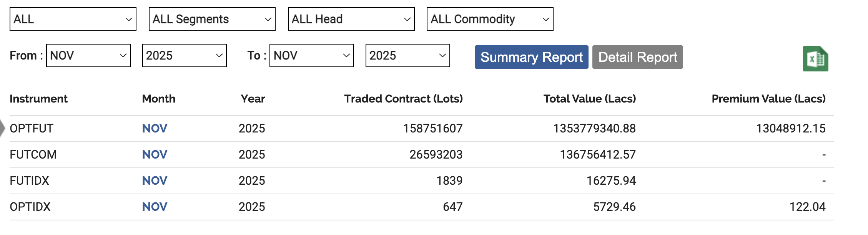Click the Total Value (Lacs) header
This screenshot has width=868, height=235.
click(x=589, y=99)
